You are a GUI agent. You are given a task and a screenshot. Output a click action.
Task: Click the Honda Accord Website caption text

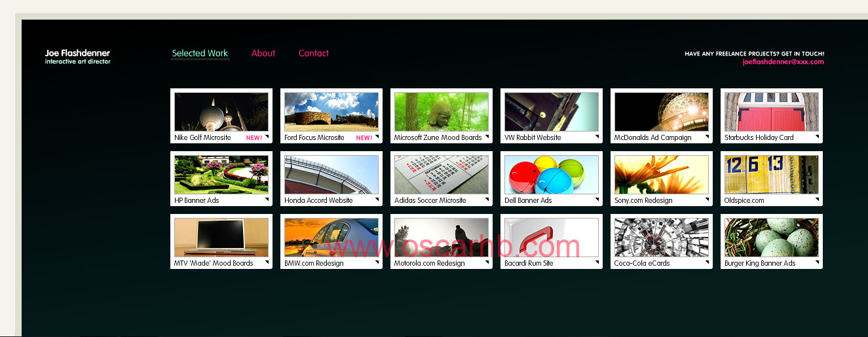318,201
